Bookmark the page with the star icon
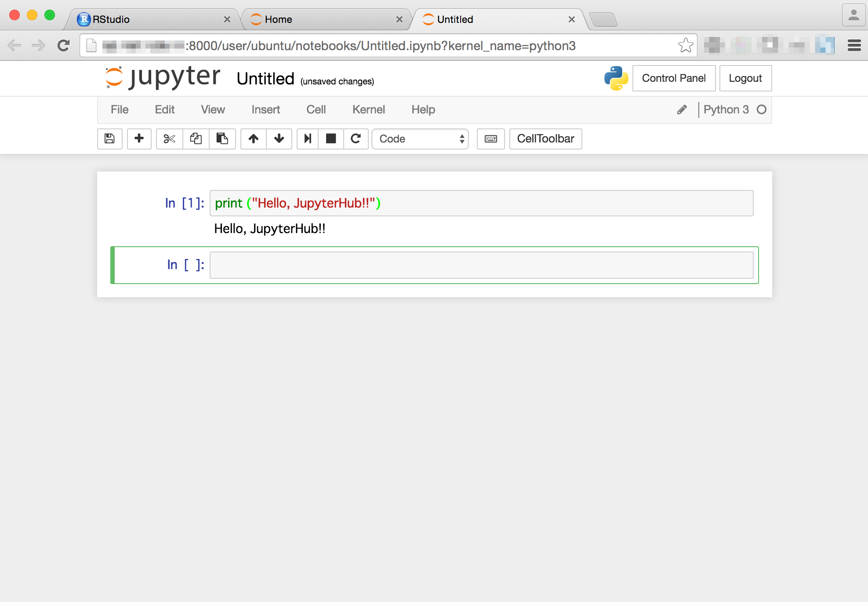 coord(685,45)
